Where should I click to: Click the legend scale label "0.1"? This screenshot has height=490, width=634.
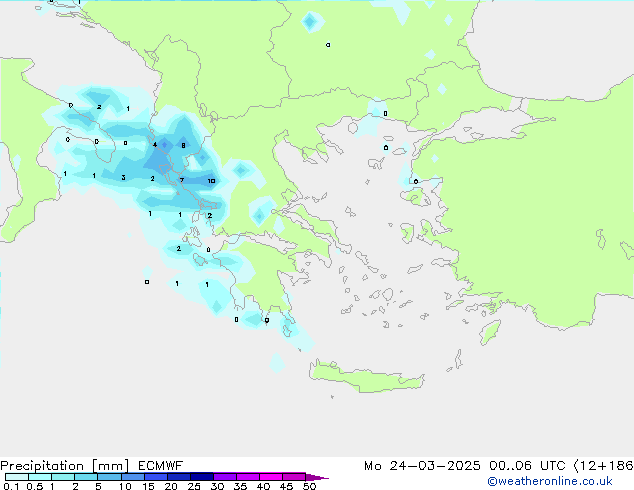coord(11,486)
